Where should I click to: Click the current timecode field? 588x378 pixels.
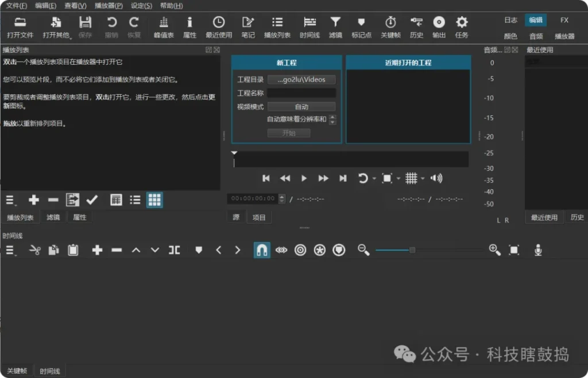pos(253,198)
